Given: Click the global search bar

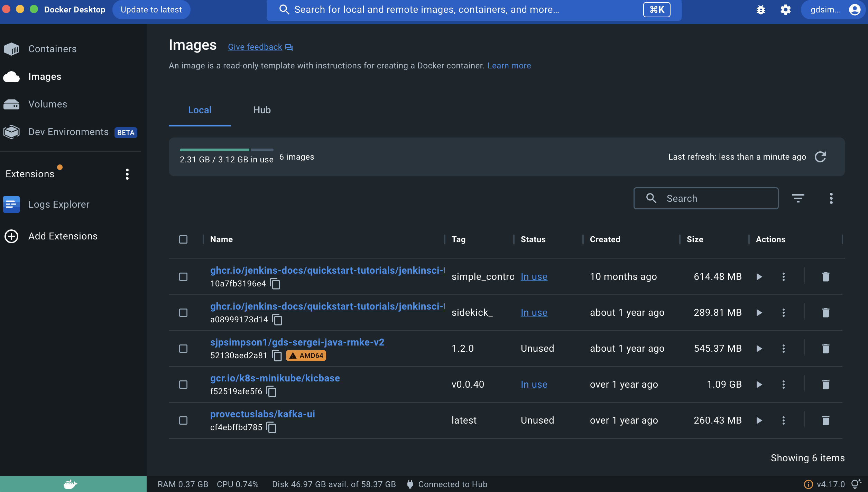Looking at the screenshot, I should coord(474,10).
